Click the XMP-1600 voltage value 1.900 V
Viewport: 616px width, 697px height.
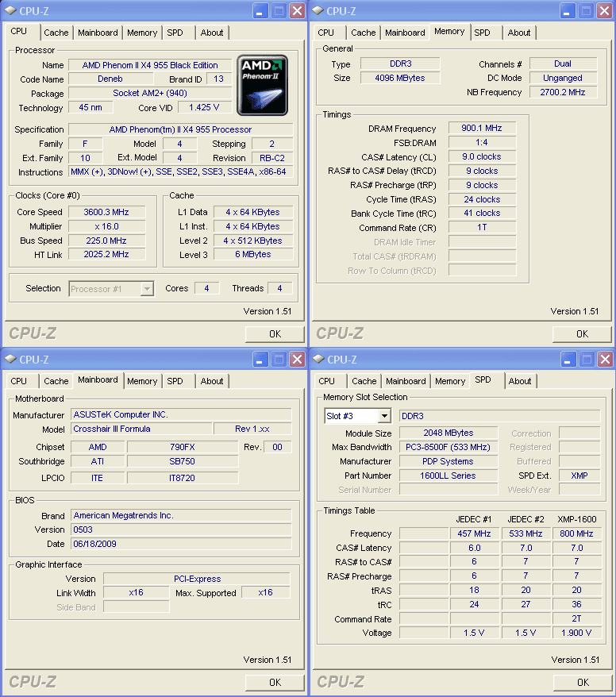[x=576, y=633]
